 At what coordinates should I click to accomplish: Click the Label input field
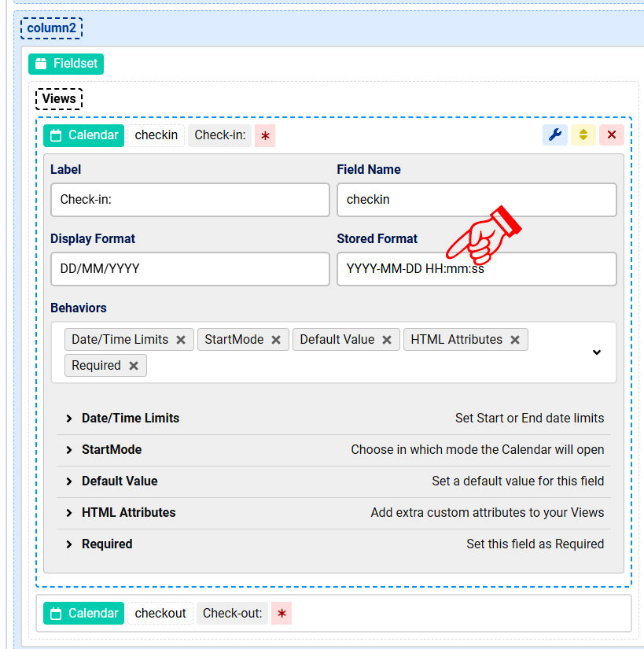pyautogui.click(x=190, y=200)
